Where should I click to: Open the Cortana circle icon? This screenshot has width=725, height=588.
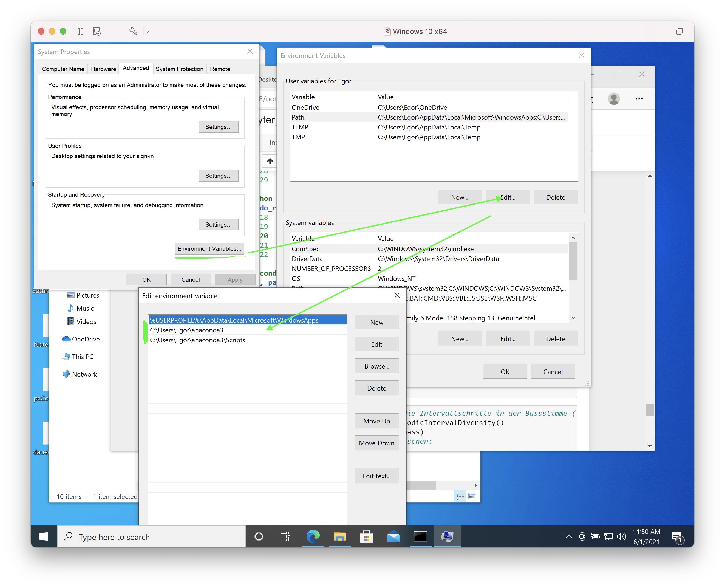click(x=259, y=536)
